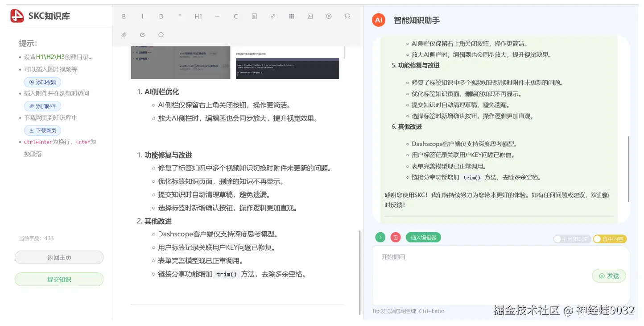
Task: Apply italic formatting
Action: click(x=142, y=16)
